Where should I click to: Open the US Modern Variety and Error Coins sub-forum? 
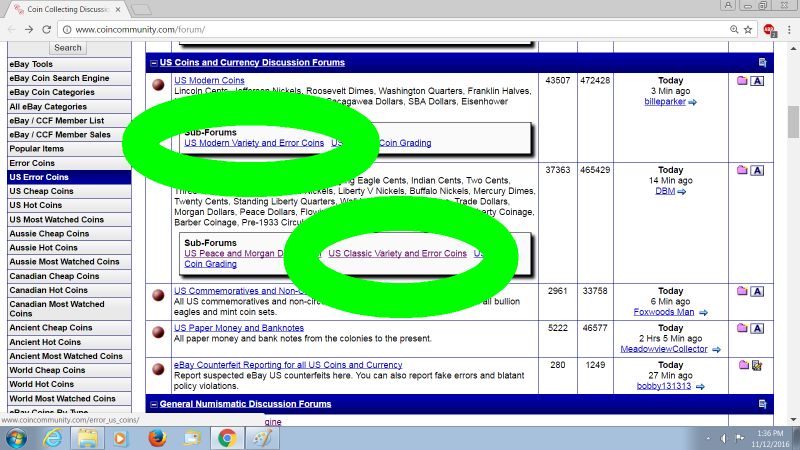pyautogui.click(x=254, y=143)
